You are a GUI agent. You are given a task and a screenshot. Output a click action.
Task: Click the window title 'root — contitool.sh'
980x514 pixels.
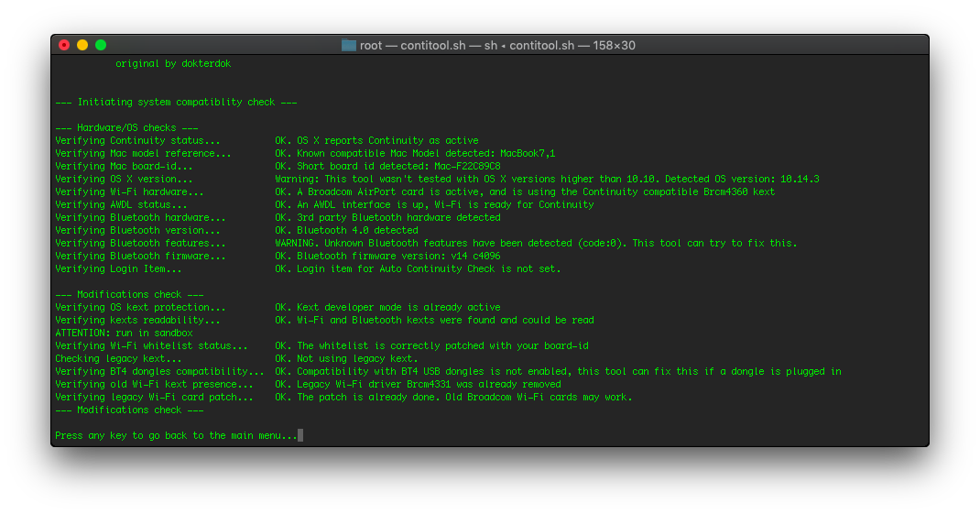[412, 45]
